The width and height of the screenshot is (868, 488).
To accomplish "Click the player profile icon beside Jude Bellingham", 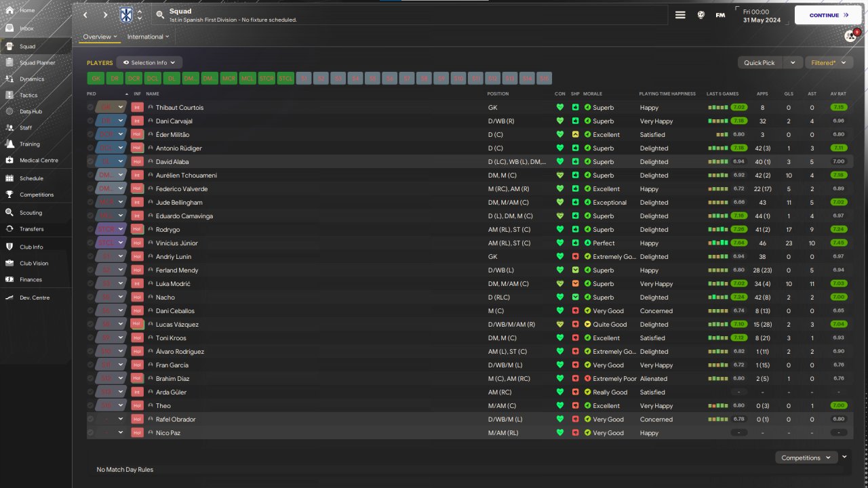I will pyautogui.click(x=151, y=202).
